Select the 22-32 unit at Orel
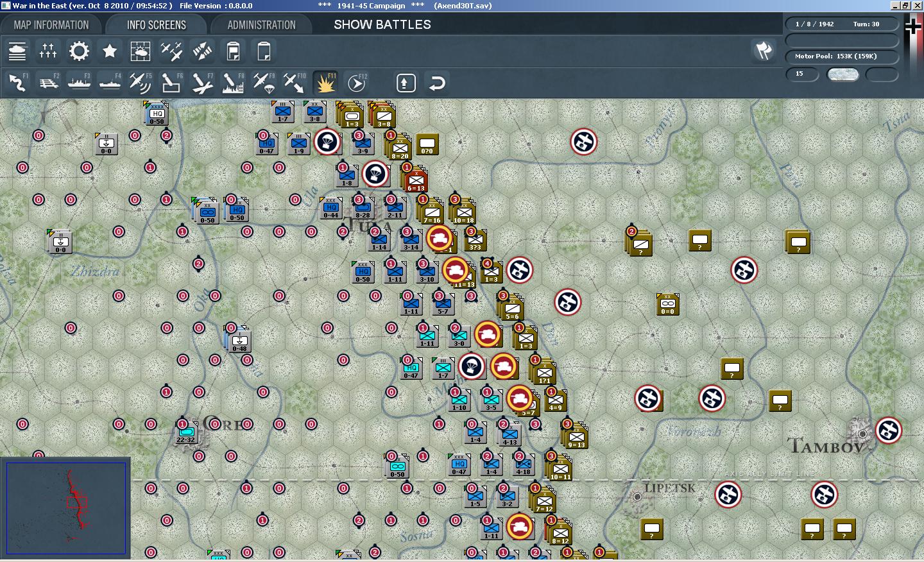Image resolution: width=924 pixels, height=562 pixels. coord(186,433)
